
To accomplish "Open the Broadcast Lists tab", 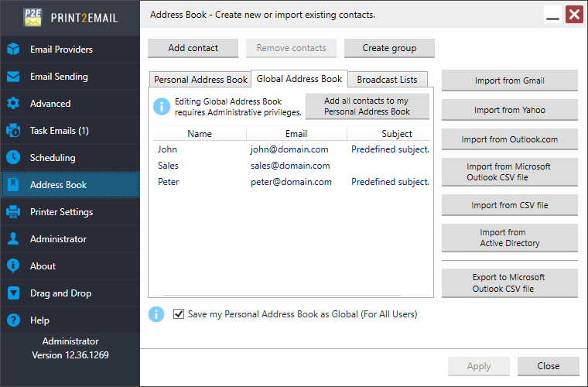I will [387, 80].
